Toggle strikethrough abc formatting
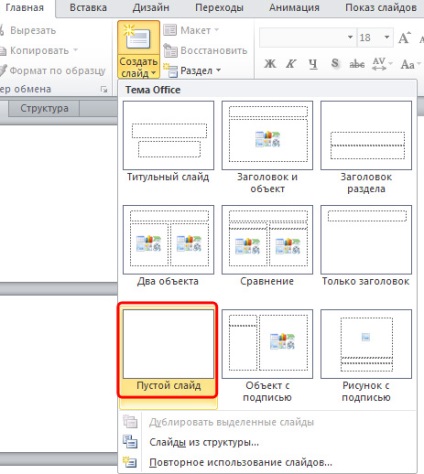The width and height of the screenshot is (424, 474). 357,64
